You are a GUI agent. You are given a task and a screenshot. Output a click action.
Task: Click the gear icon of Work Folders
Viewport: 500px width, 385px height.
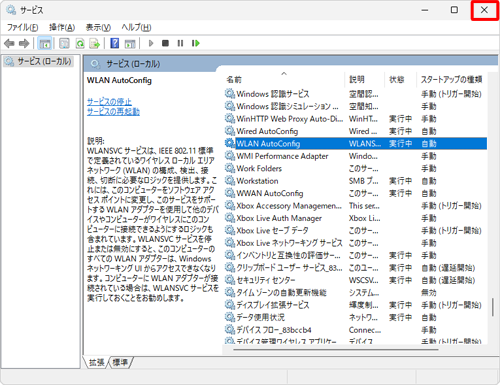(229, 168)
